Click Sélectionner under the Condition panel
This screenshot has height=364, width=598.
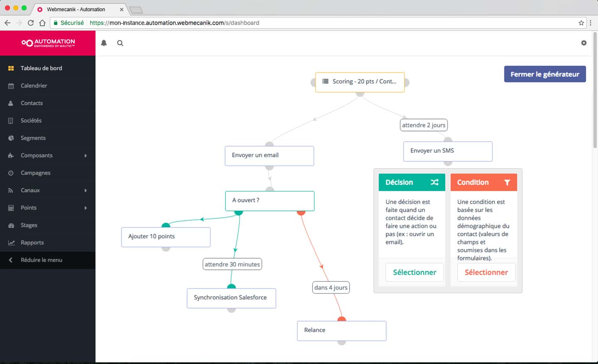[x=486, y=272]
